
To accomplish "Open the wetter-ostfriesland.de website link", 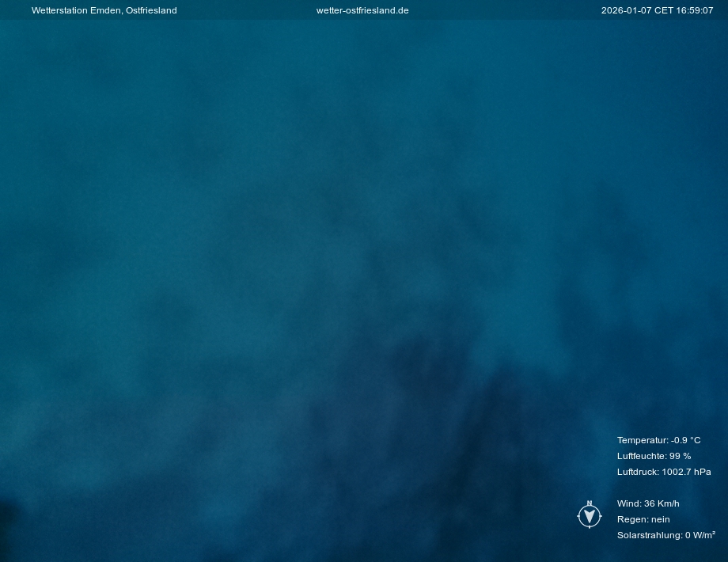I will click(362, 10).
